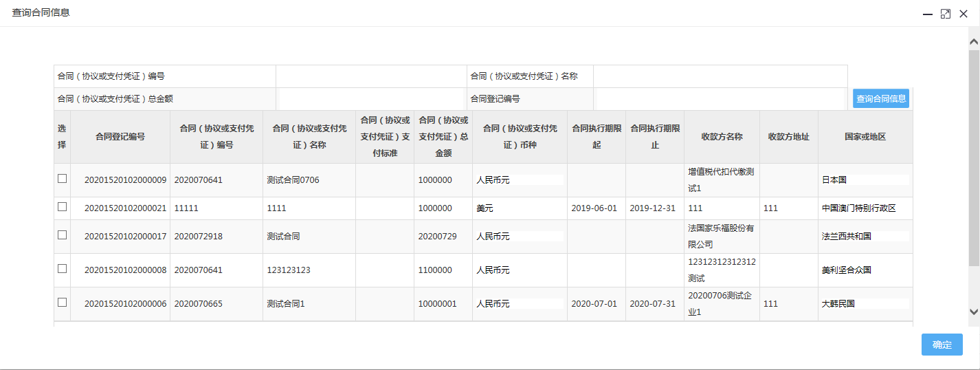Focus the 合同（协议或支付凭证）编号 input field
980x370 pixels.
(371, 76)
